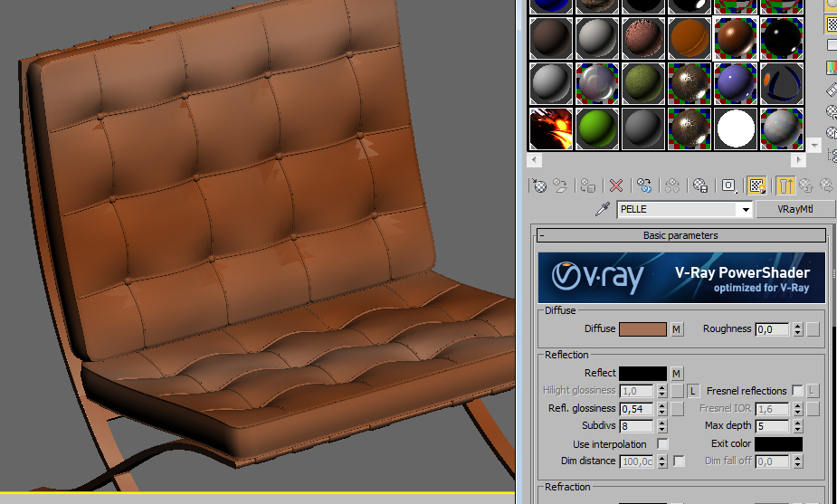Open the PELLE material name dropdown

click(746, 210)
